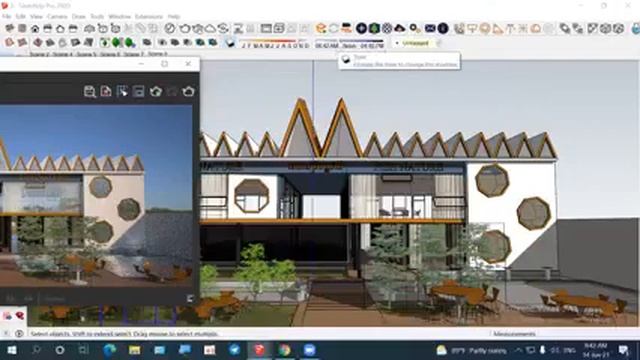Click the Measurements input box
The height and width of the screenshot is (360, 640).
tap(587, 334)
